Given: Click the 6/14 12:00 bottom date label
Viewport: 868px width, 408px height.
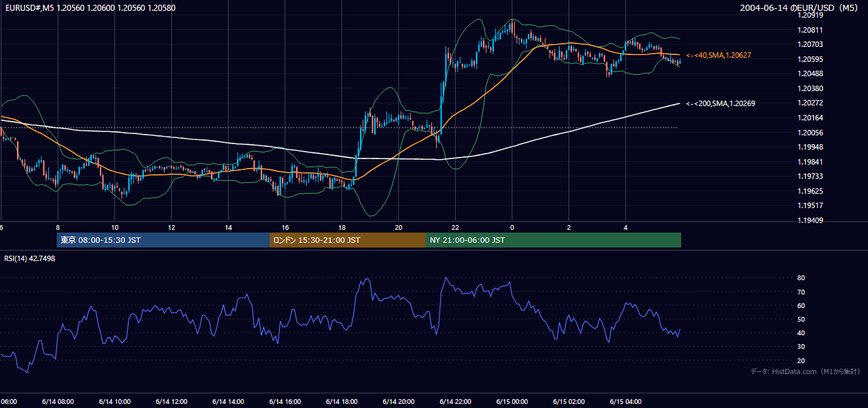Looking at the screenshot, I should (x=172, y=401).
